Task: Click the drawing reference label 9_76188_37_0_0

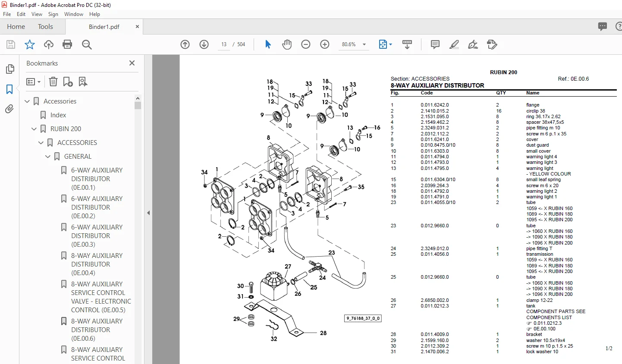Action: point(363,318)
